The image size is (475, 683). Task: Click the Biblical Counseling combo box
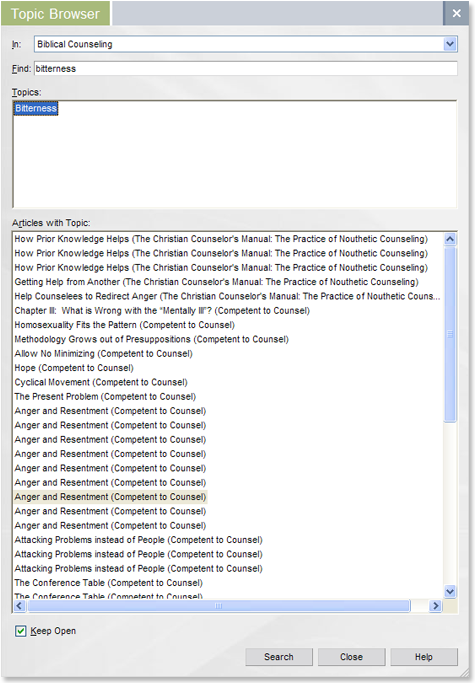[x=245, y=44]
